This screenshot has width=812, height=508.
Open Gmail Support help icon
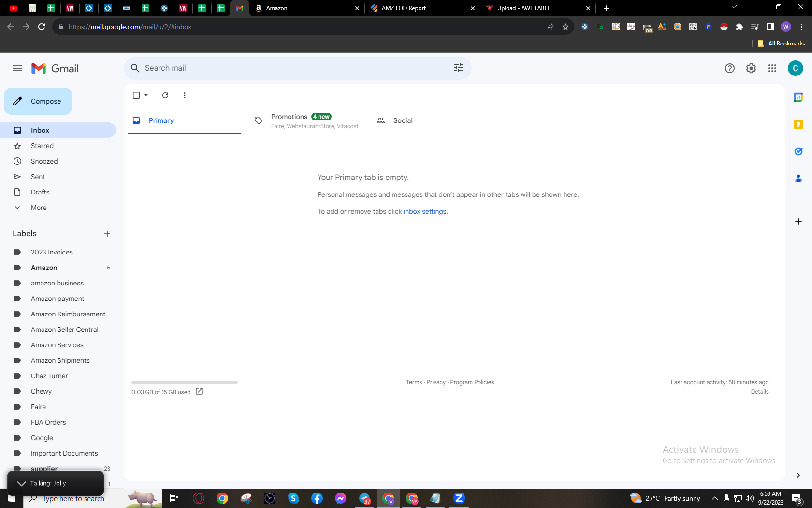click(x=730, y=68)
